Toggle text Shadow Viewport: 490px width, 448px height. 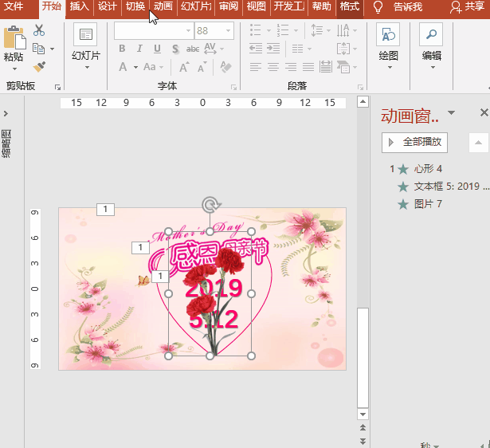[175, 49]
